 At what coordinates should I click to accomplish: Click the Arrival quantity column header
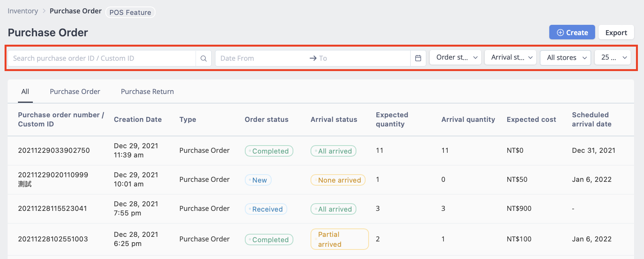(x=468, y=120)
